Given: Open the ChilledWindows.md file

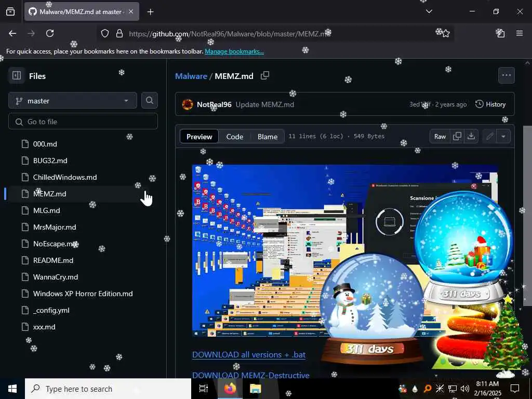Looking at the screenshot, I should [65, 177].
